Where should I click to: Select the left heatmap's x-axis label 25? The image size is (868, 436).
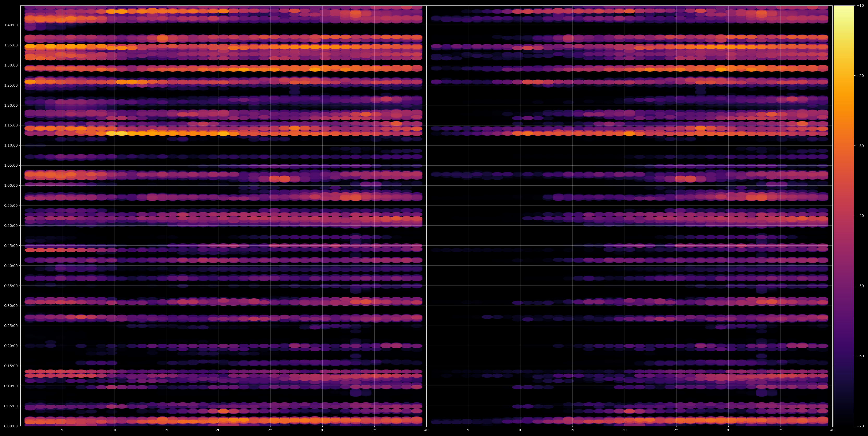point(270,430)
